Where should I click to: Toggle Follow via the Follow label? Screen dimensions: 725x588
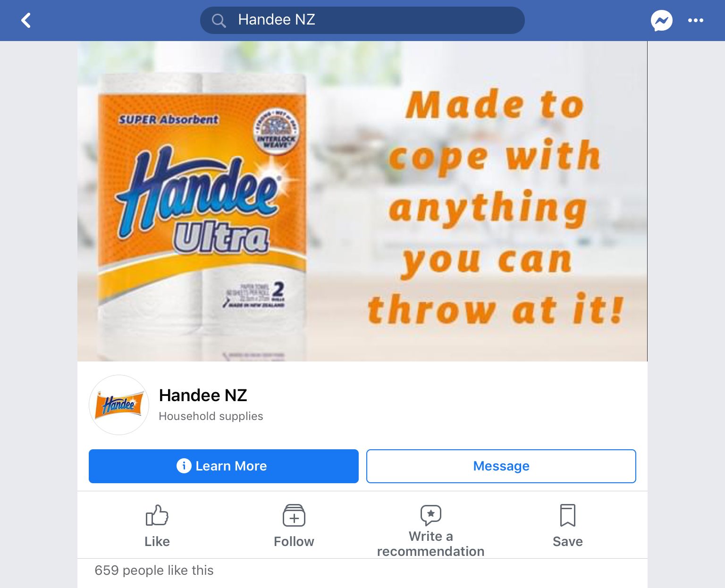coord(294,542)
